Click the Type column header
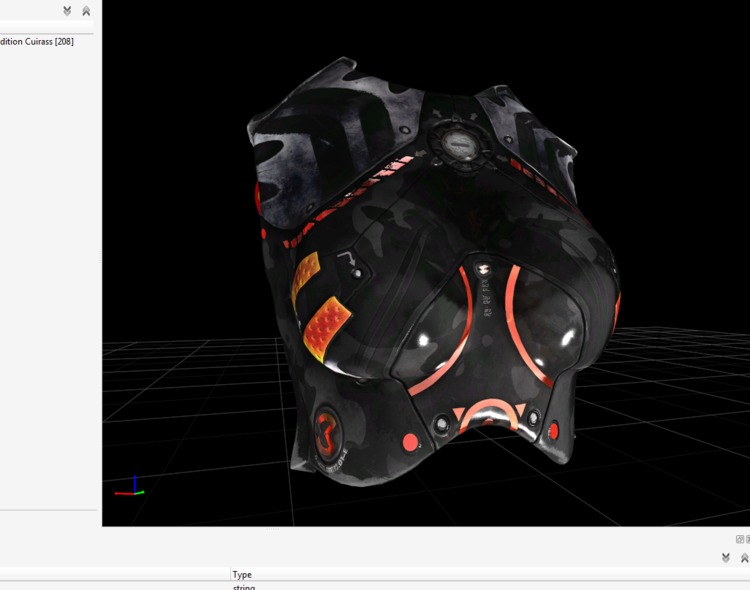 coord(490,574)
